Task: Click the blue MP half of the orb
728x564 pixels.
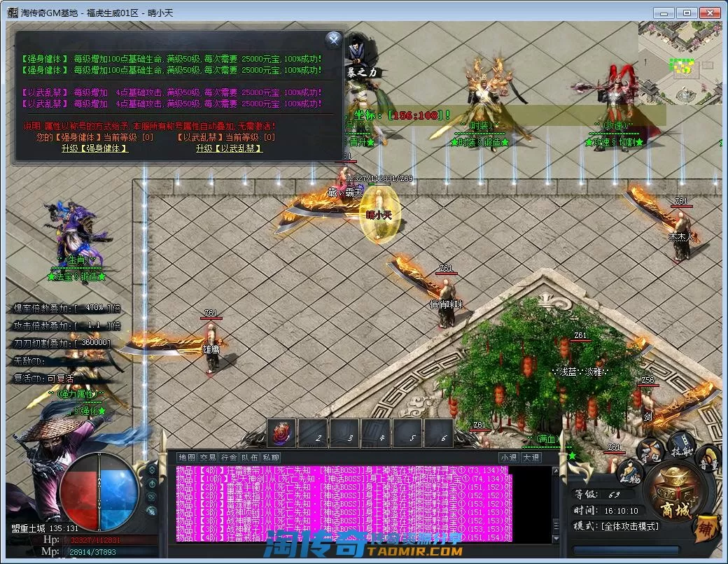Action: tap(119, 493)
